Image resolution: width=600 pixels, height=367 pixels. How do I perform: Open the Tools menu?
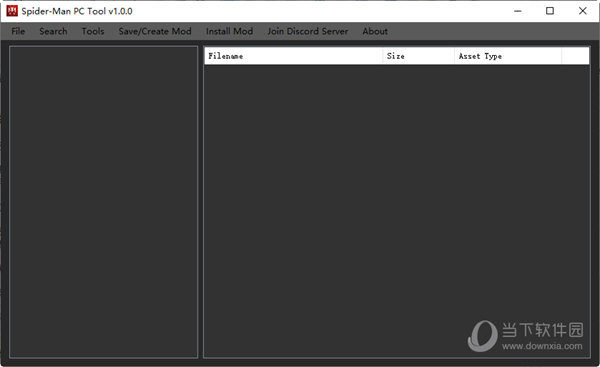[93, 31]
